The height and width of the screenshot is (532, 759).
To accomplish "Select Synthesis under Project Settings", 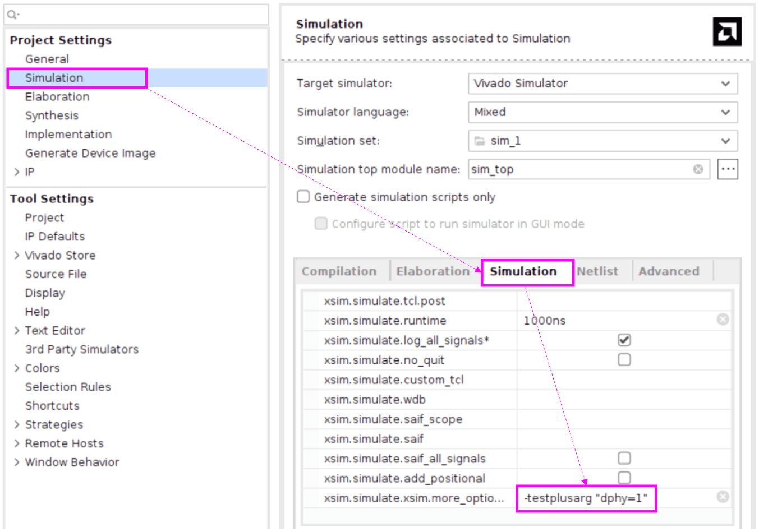I will (x=52, y=115).
